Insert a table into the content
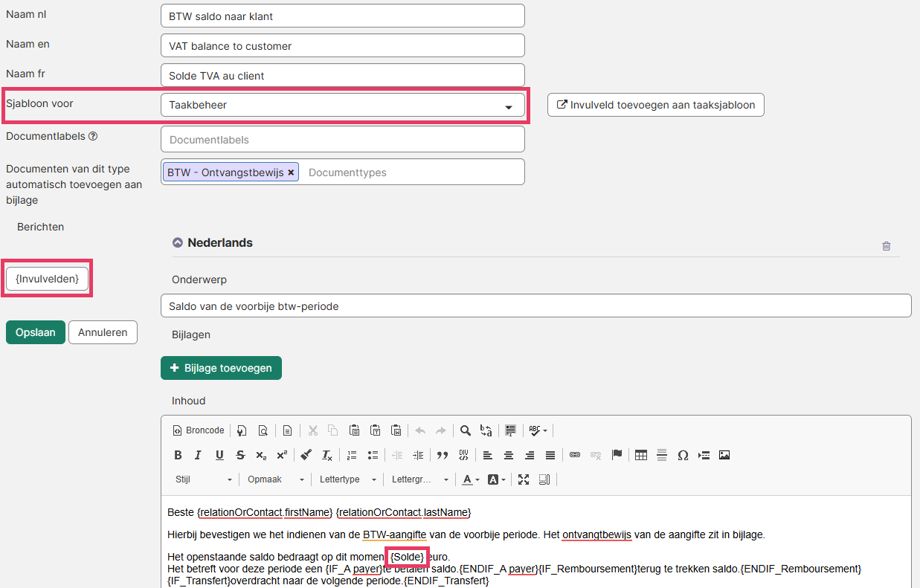The image size is (920, 588). tap(641, 455)
